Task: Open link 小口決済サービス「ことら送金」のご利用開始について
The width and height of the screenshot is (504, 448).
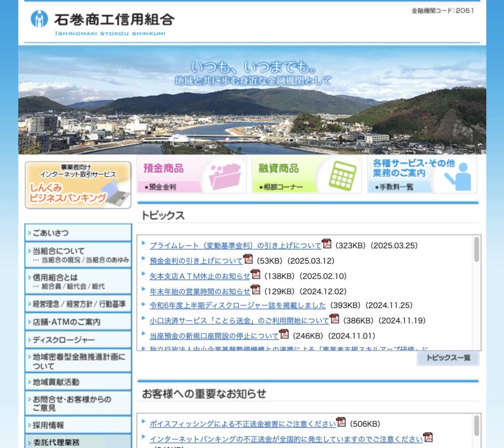Action: (239, 321)
